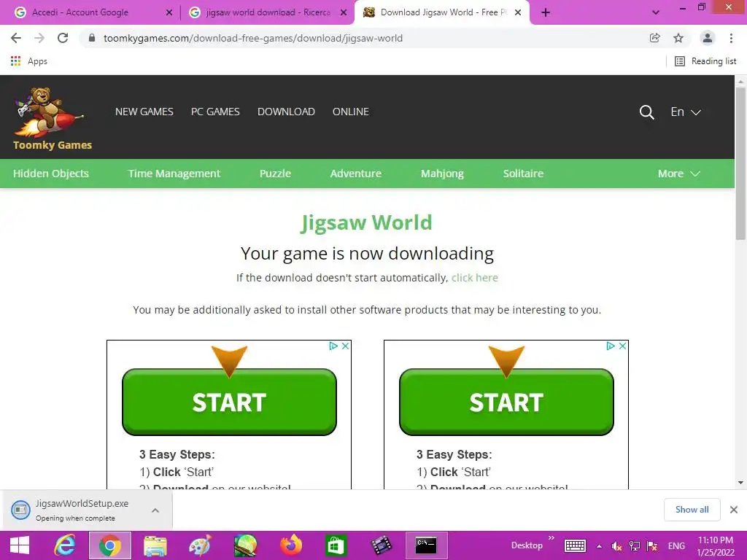Open PC GAMES menu
The image size is (747, 560).
[215, 112]
